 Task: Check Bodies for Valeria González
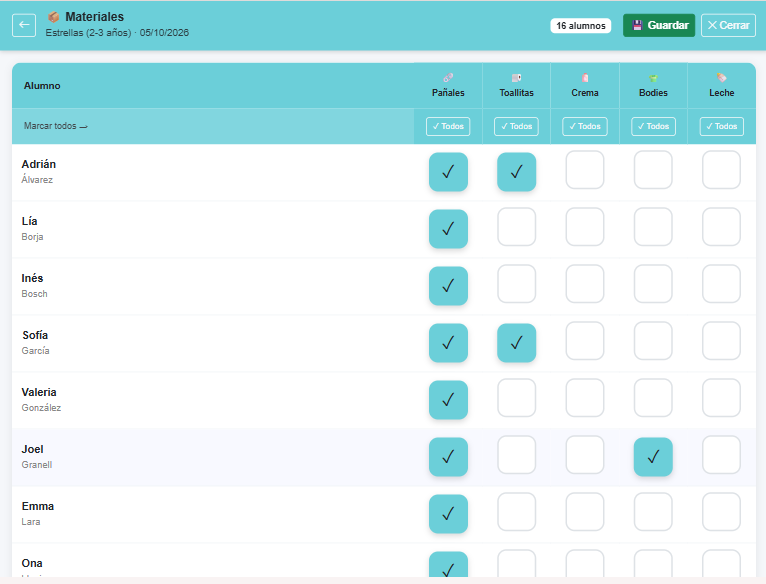coord(653,398)
